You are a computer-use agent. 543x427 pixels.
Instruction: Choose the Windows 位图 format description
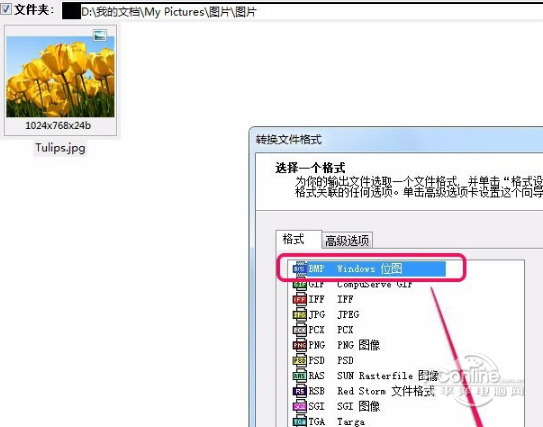[370, 269]
